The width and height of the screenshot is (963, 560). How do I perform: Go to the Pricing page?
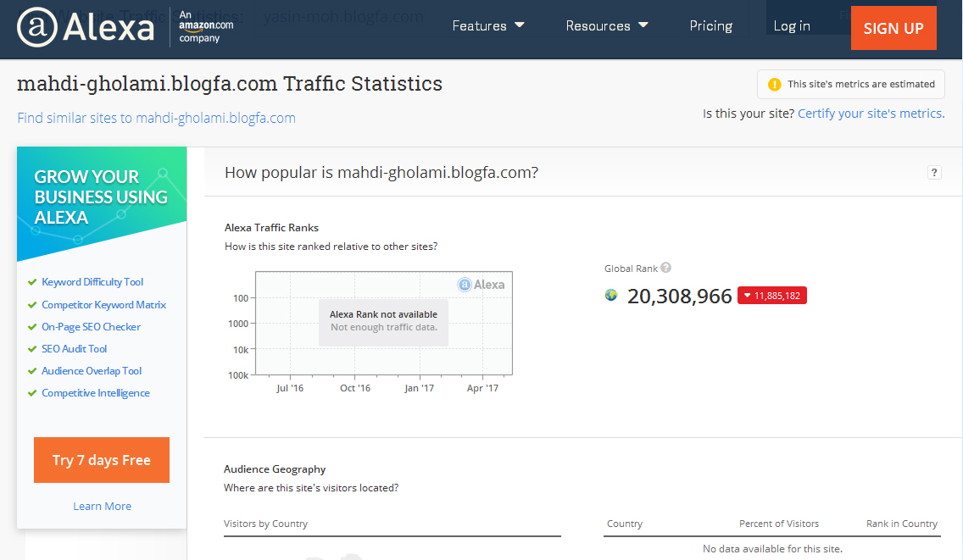click(x=710, y=25)
